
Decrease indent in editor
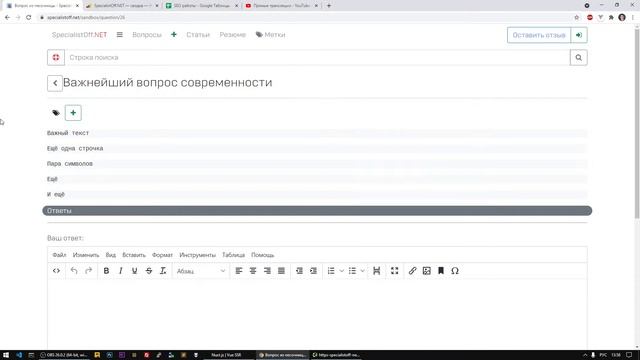299,271
